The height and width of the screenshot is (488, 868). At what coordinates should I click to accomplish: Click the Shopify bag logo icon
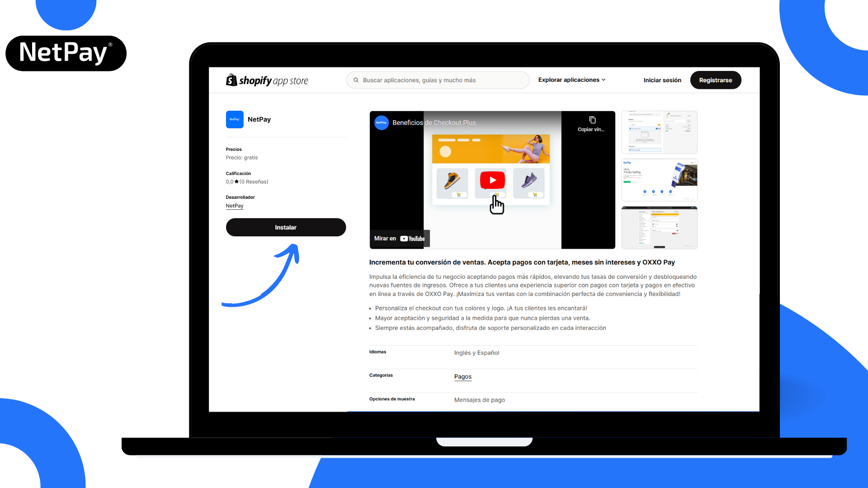pyautogui.click(x=231, y=80)
